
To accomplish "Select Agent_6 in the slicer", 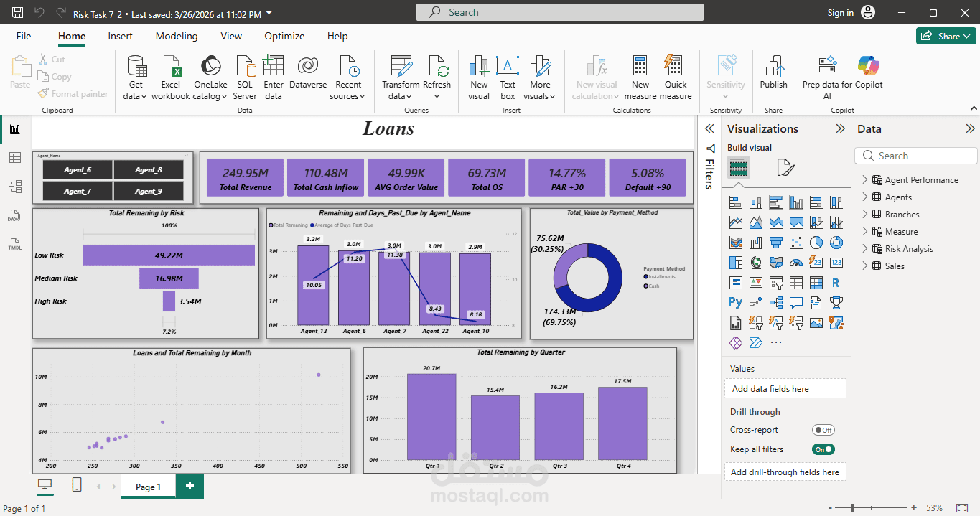I will pyautogui.click(x=78, y=170).
